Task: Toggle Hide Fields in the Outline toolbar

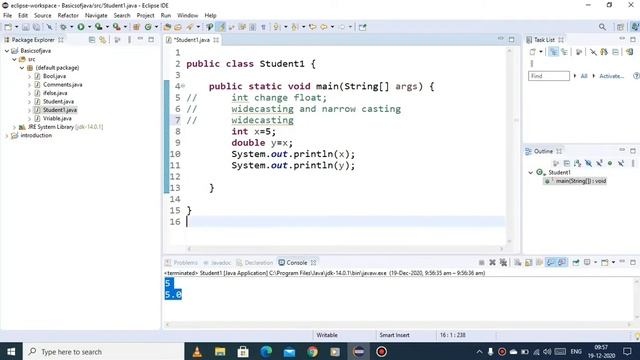Action: (x=588, y=163)
